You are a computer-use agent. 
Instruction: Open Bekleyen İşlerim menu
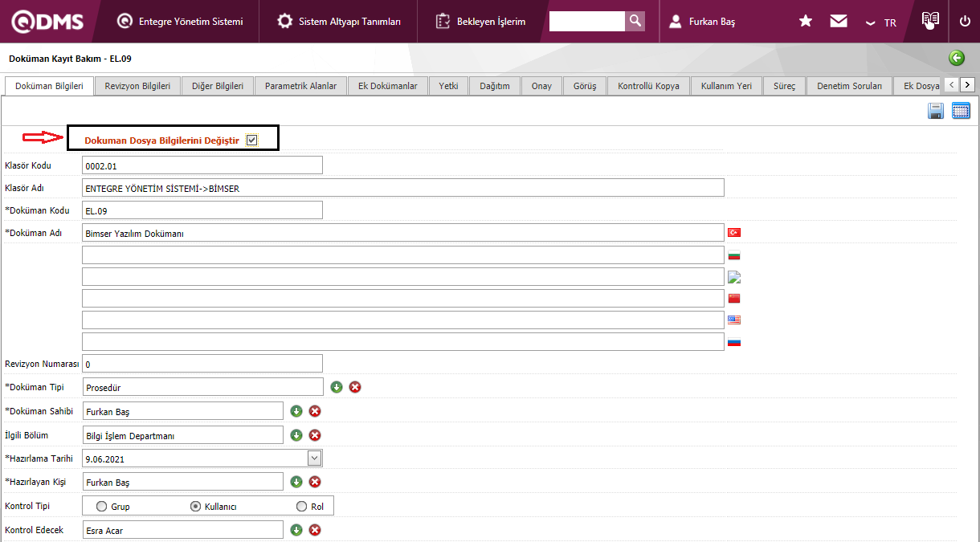pyautogui.click(x=481, y=22)
